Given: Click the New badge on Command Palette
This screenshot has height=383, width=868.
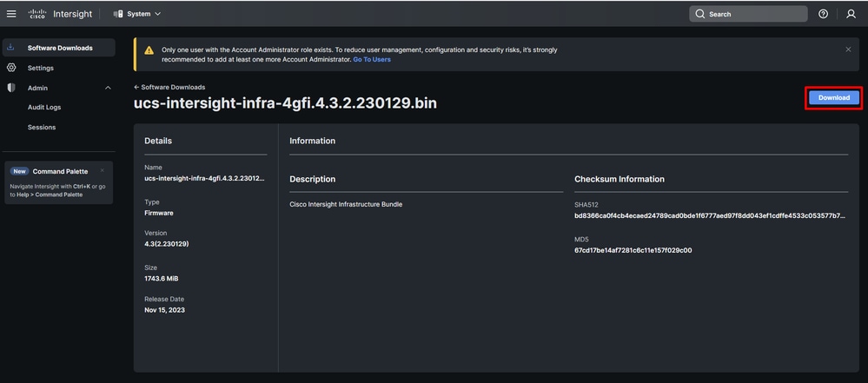Looking at the screenshot, I should coord(20,171).
